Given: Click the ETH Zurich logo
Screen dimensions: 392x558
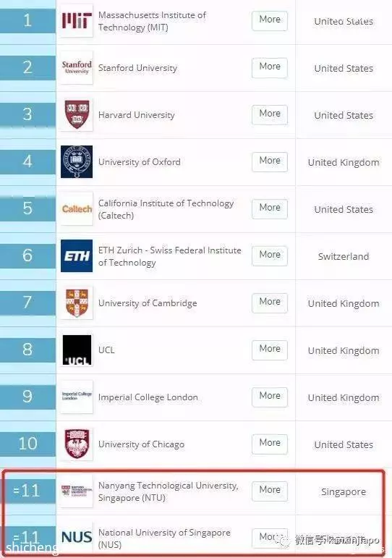Looking at the screenshot, I should point(77,255).
